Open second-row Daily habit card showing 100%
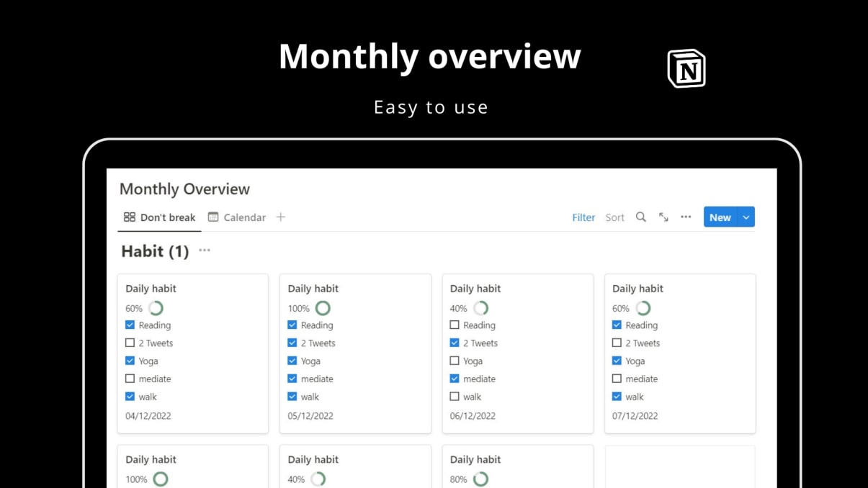This screenshot has width=868, height=488. 193,466
